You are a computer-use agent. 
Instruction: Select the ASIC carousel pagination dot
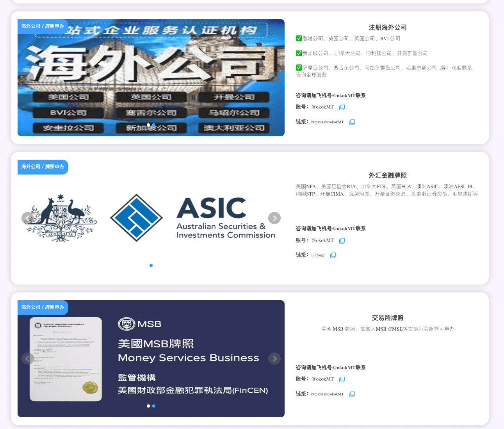click(151, 265)
